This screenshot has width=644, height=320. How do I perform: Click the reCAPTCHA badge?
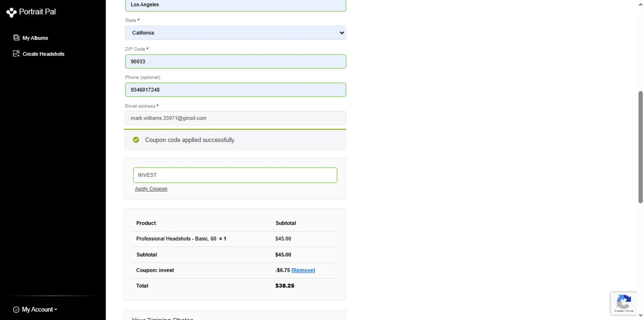pos(623,303)
